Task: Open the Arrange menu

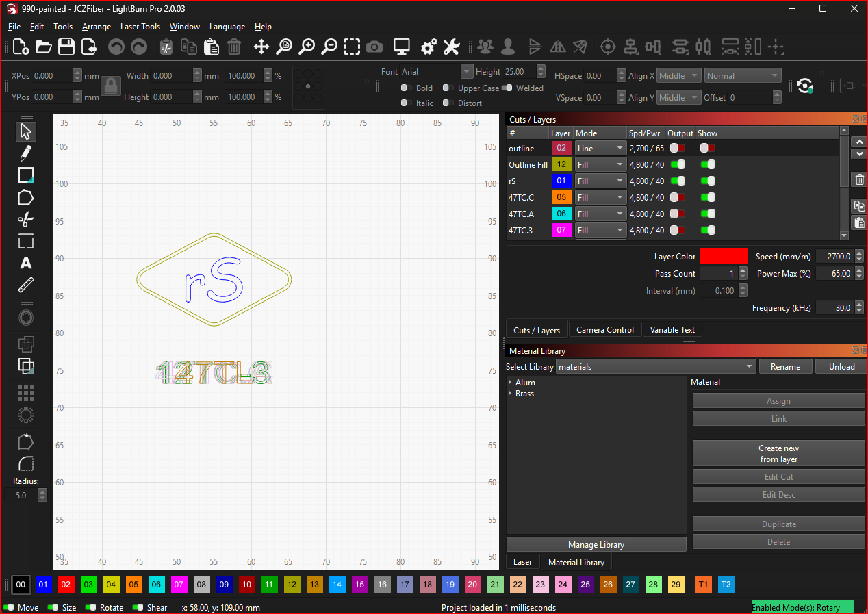Action: pyautogui.click(x=97, y=27)
